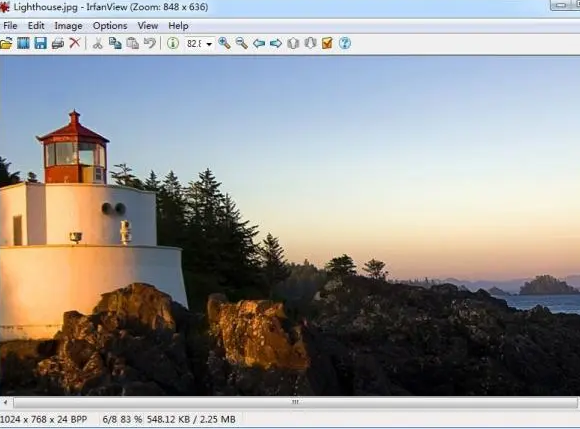This screenshot has height=429, width=580.
Task: Open the Options menu
Action: click(110, 26)
